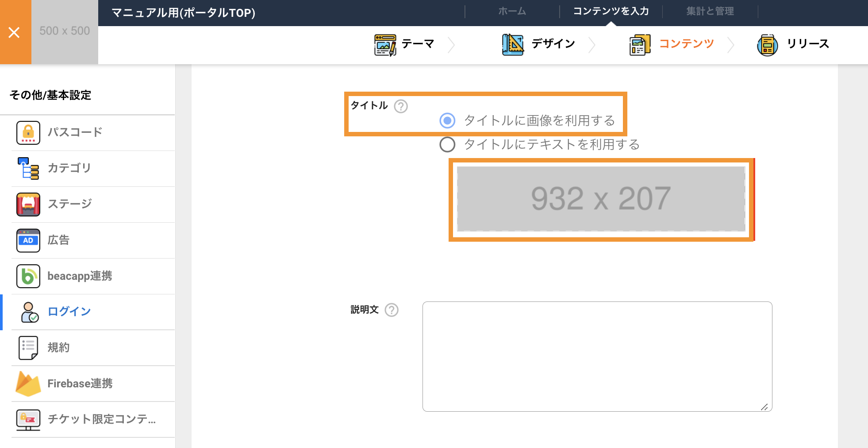Click the 500 x 500 app thumbnail
The height and width of the screenshot is (448, 868).
point(65,32)
